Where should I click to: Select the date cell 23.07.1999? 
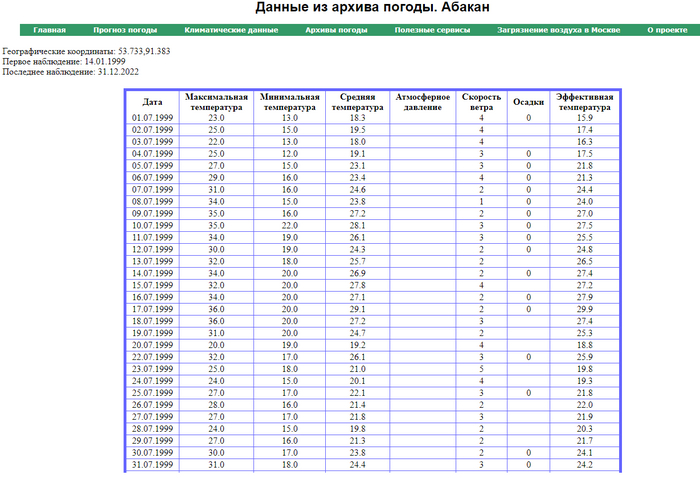click(152, 369)
